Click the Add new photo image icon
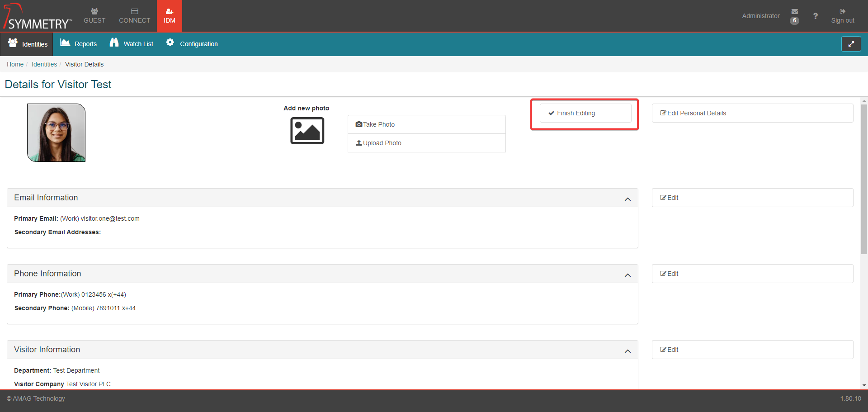 coord(307,131)
